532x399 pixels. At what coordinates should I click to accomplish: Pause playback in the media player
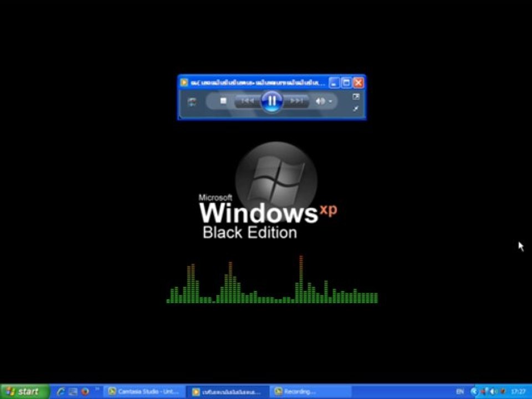tap(272, 101)
